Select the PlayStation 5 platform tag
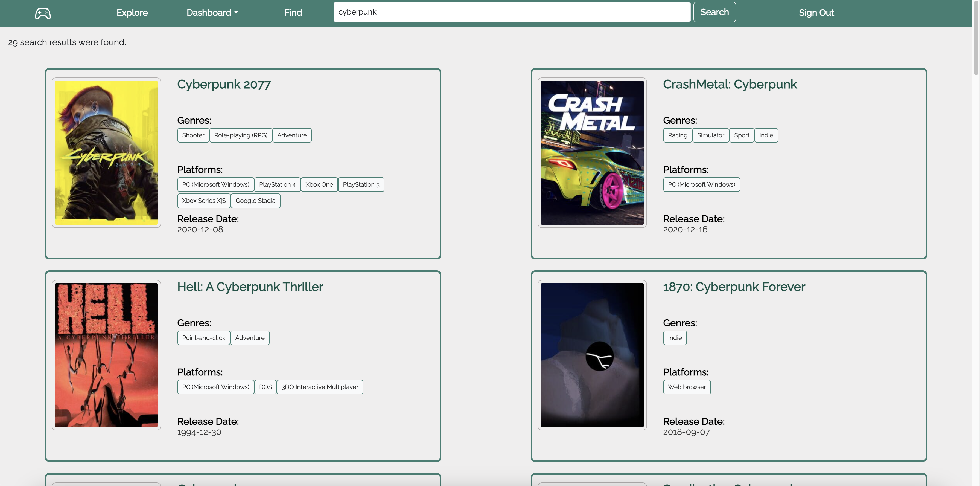This screenshot has height=486, width=980. coord(361,184)
